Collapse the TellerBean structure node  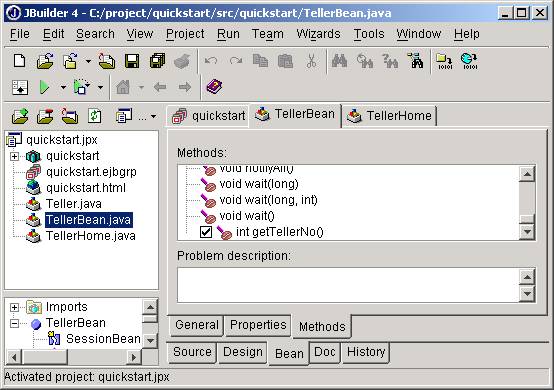click(14, 323)
